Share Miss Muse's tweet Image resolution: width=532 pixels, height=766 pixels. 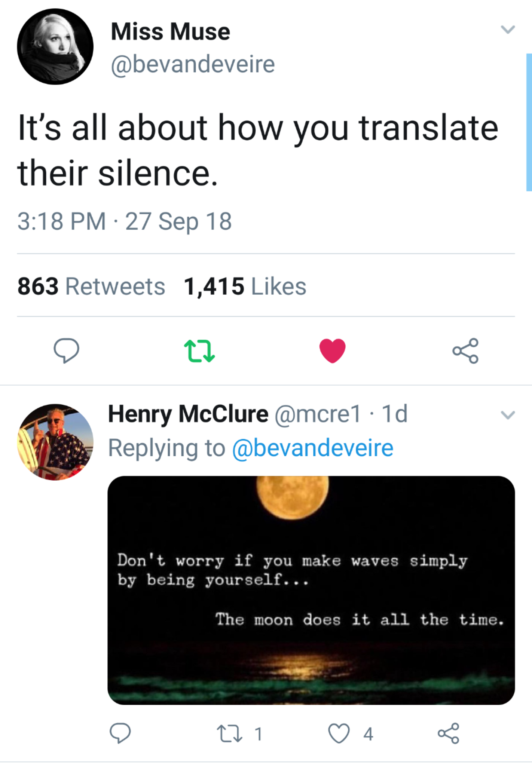pyautogui.click(x=465, y=350)
